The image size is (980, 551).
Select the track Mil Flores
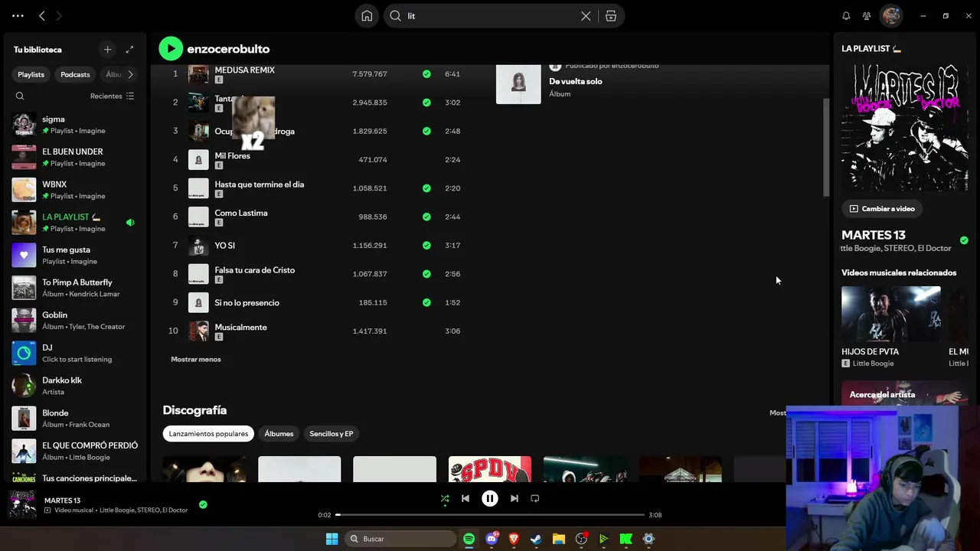coord(232,156)
